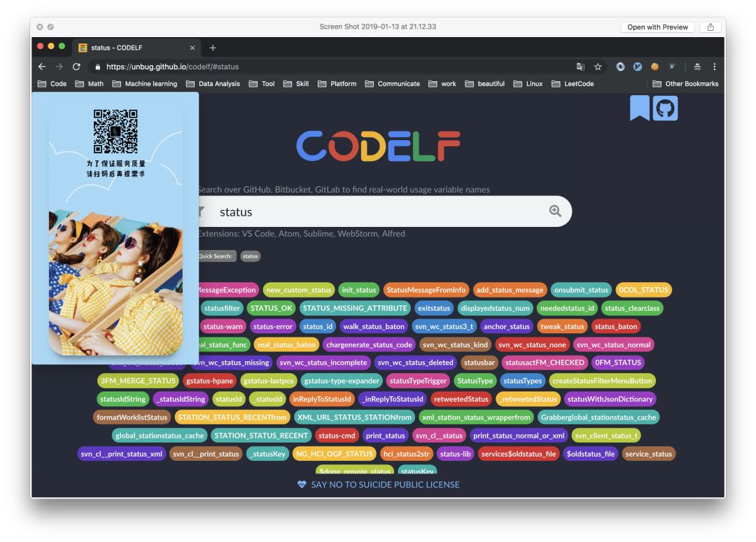This screenshot has width=756, height=542.
Task: Open the LeetCode bookmarks folder
Action: coord(573,83)
